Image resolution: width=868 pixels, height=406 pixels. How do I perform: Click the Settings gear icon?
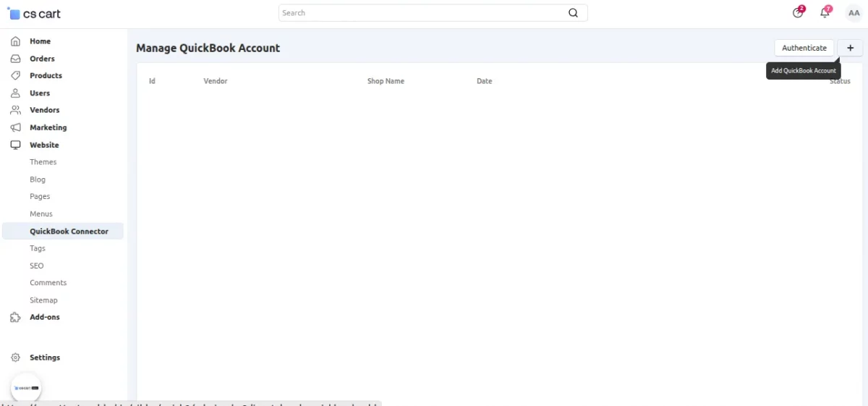(x=15, y=358)
